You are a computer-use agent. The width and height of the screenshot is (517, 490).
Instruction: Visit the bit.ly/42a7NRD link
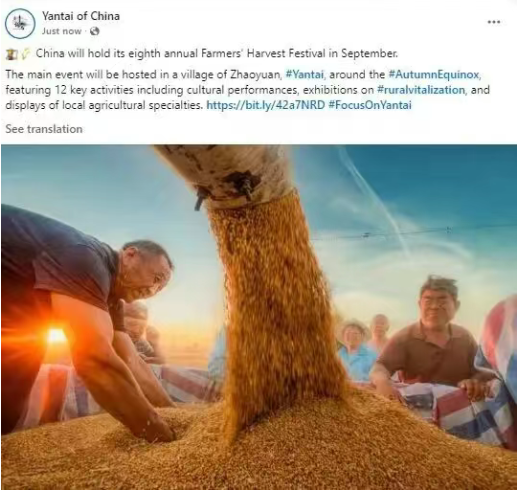(x=266, y=105)
